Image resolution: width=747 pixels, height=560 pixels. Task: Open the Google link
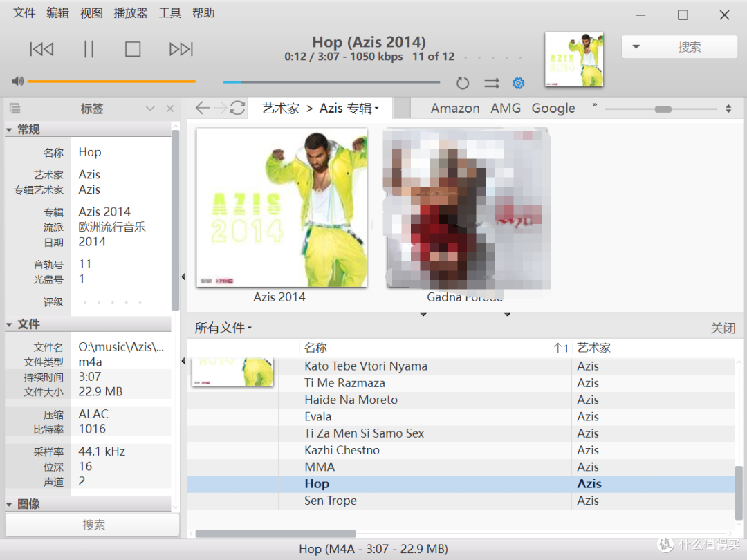click(x=553, y=109)
